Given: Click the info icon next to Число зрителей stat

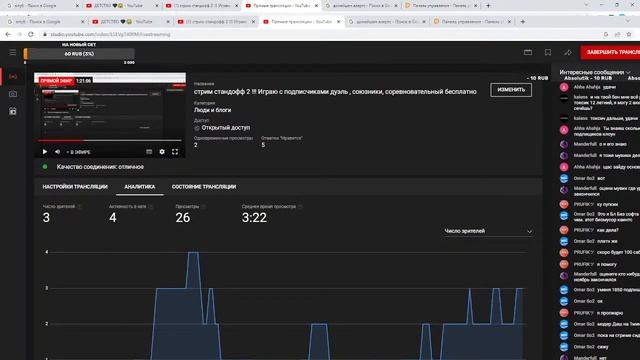Looking at the screenshot, I should click(79, 207).
